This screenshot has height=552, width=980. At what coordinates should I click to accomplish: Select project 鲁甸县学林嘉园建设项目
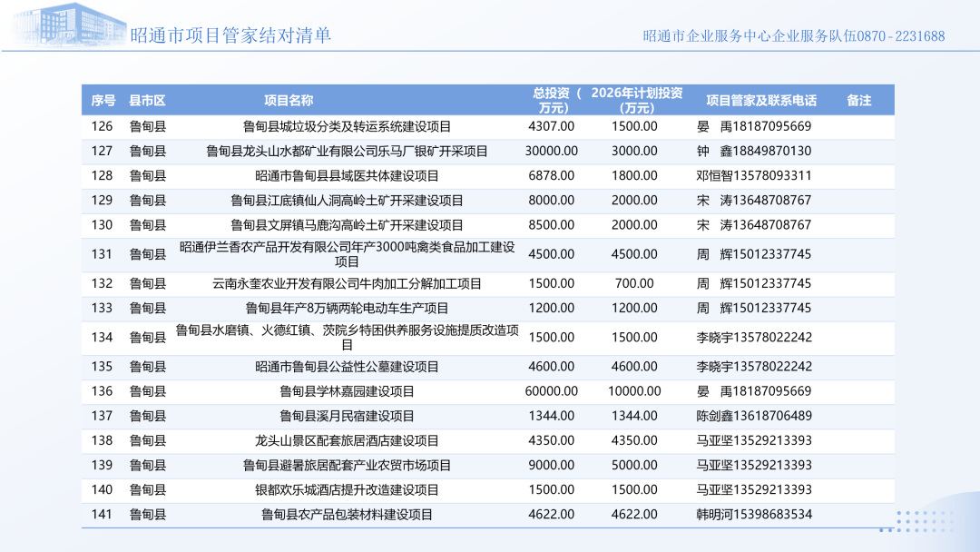[x=347, y=392]
